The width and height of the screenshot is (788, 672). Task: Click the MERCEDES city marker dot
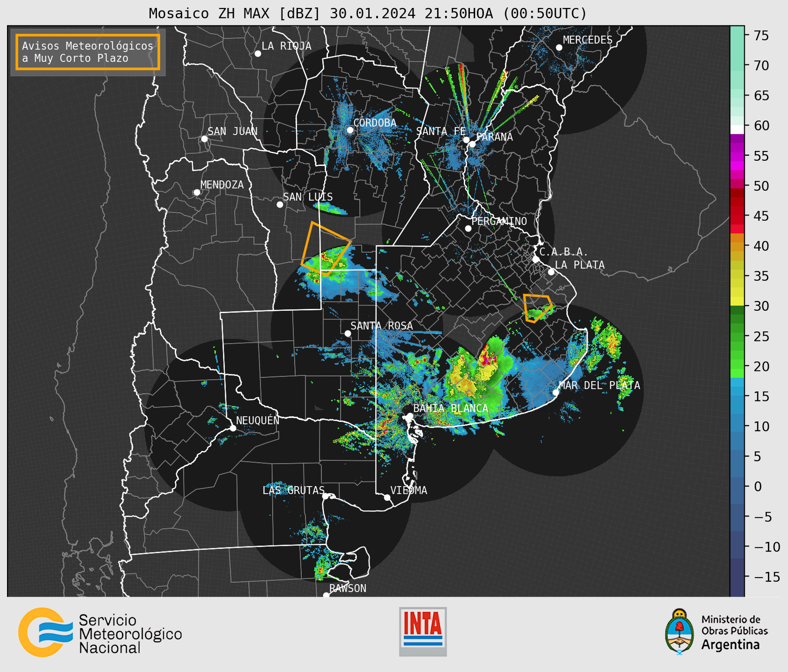point(559,48)
